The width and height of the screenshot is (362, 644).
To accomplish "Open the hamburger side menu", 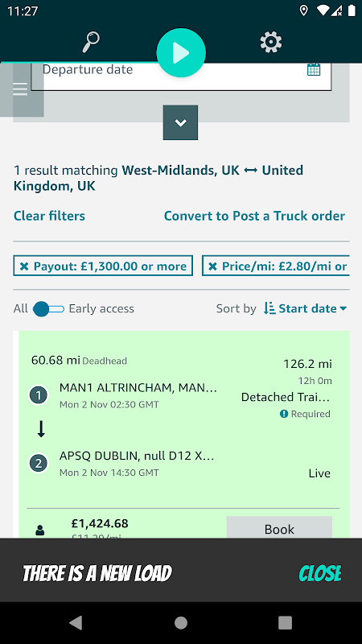I will [x=20, y=89].
